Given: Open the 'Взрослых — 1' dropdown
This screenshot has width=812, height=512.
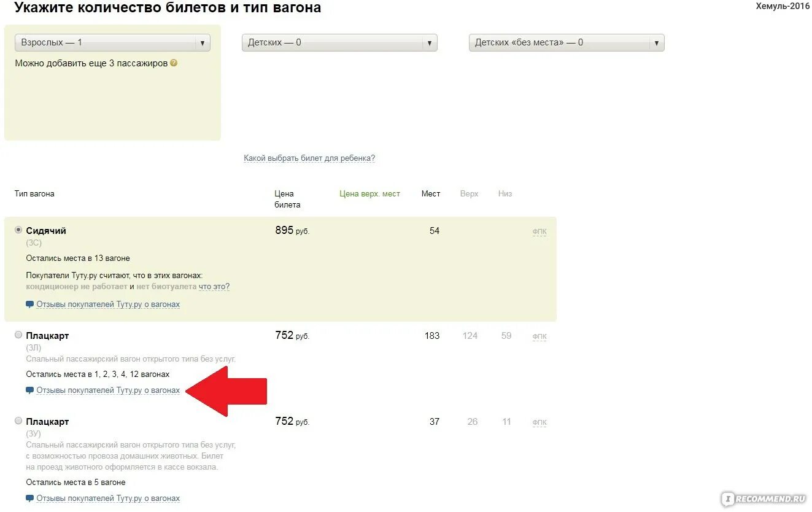Looking at the screenshot, I should (x=112, y=42).
